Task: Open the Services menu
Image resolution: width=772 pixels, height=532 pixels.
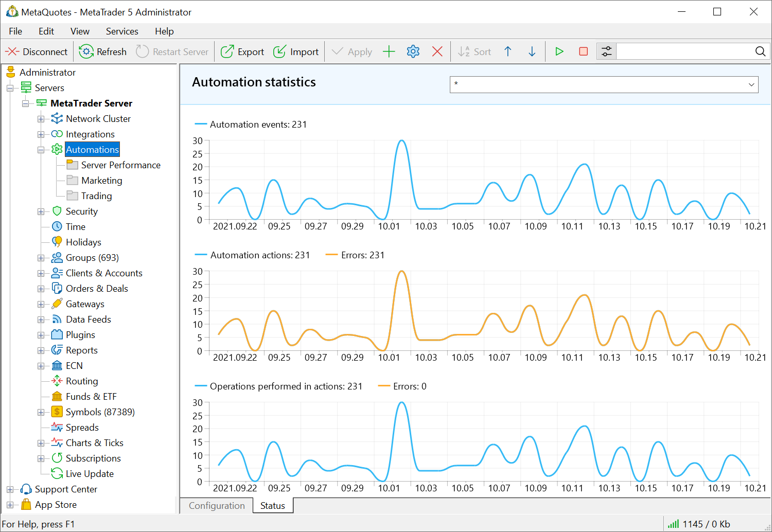Action: (122, 31)
